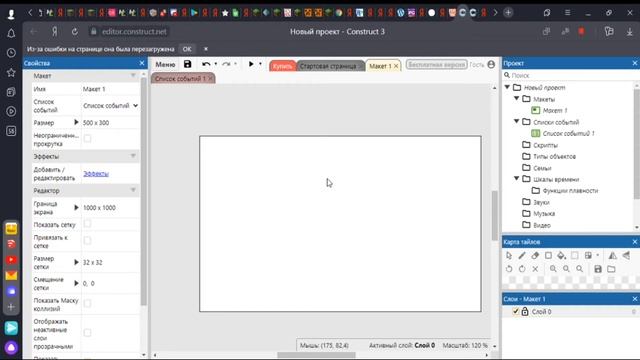Save the tilemap with the tilemap bar disk icon
640x360 pixels.
(x=598, y=269)
